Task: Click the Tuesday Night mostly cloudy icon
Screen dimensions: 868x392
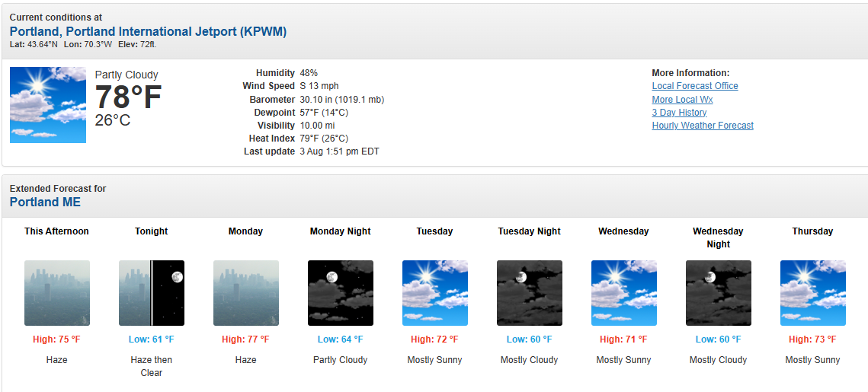Action: 529,293
